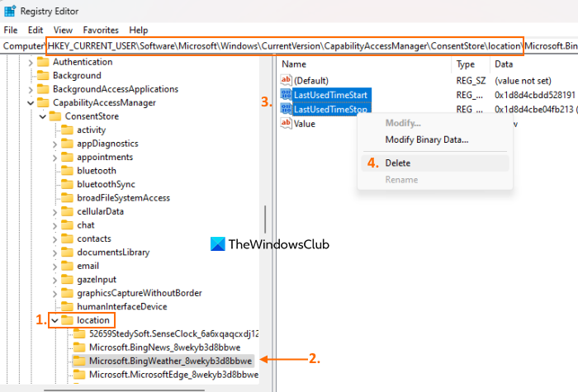Image resolution: width=578 pixels, height=392 pixels.
Task: Click the LastUsedTimeStop binary value icon
Action: [x=286, y=109]
